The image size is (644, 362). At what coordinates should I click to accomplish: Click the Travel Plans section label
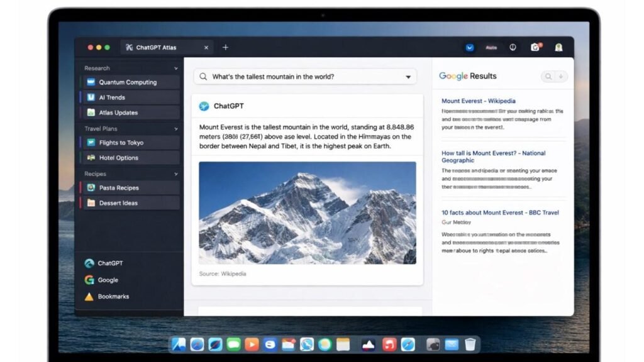101,128
